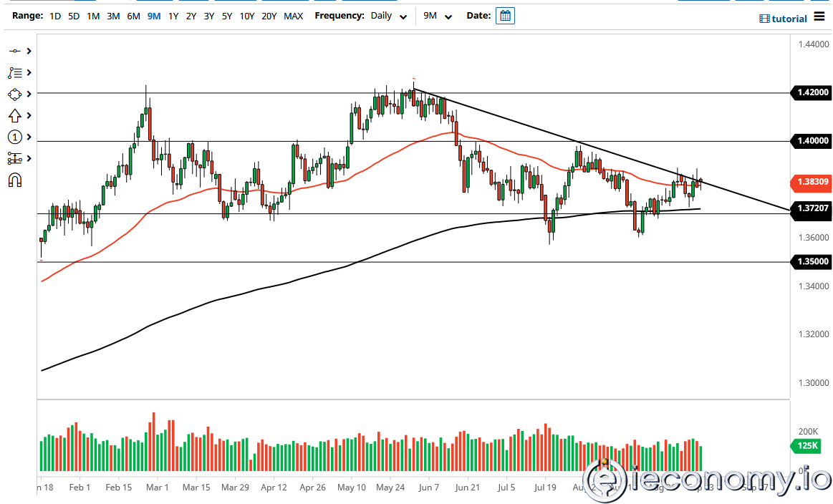
Task: Open the hamburger menu top right
Action: coord(819,18)
